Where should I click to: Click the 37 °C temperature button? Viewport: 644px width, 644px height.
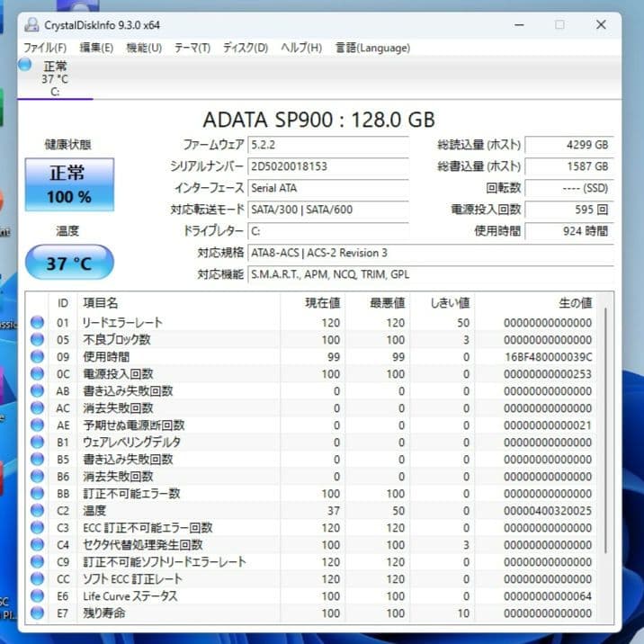[69, 263]
